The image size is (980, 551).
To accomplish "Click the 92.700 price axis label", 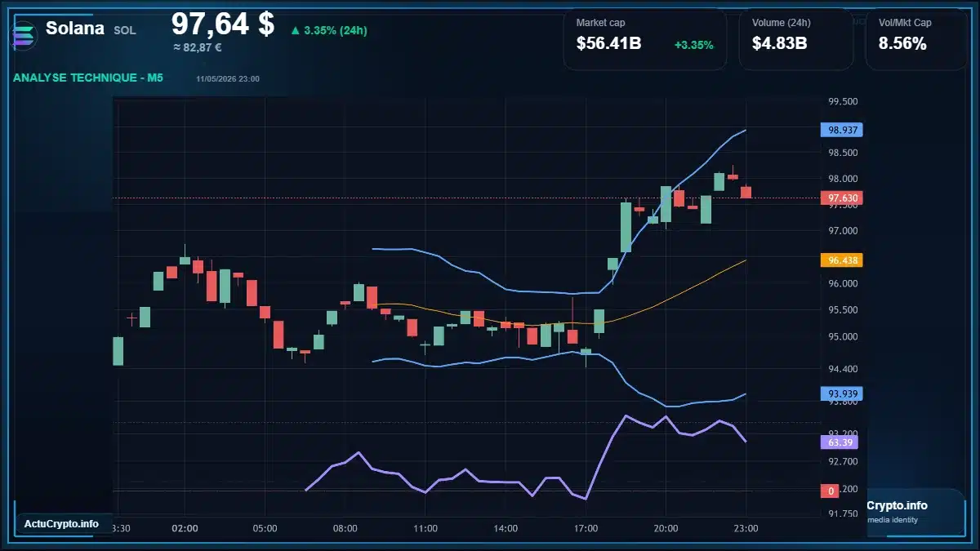I will [843, 461].
